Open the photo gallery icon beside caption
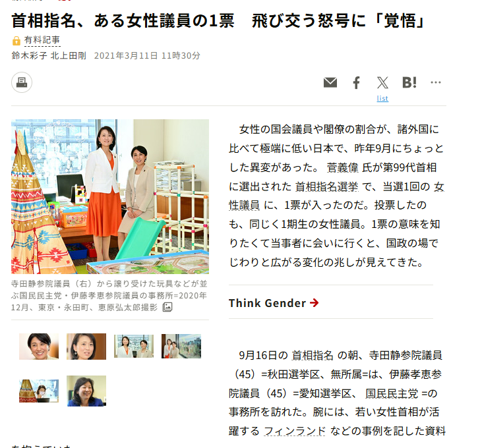 pos(167,307)
